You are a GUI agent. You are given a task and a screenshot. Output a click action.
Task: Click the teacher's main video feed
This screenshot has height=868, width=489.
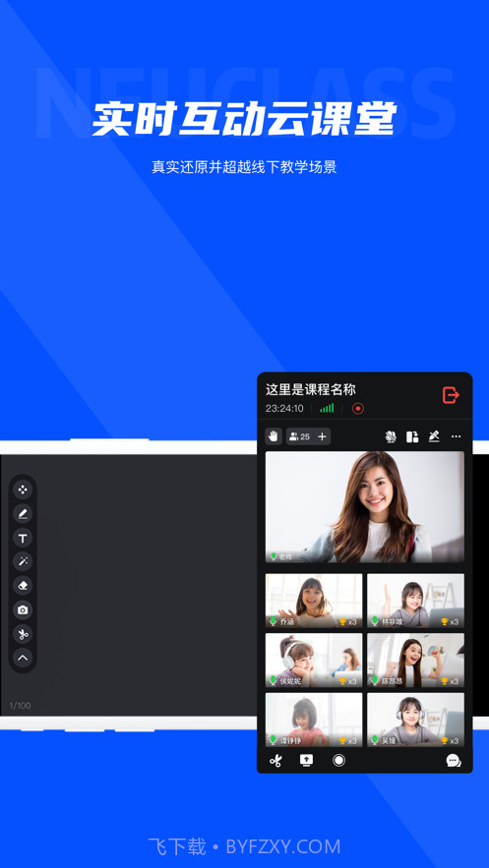pyautogui.click(x=365, y=507)
